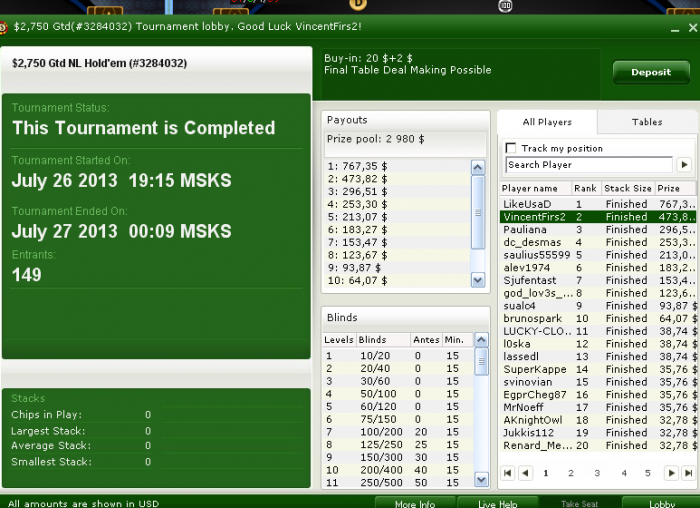Select player Jukkis112 row

click(598, 433)
